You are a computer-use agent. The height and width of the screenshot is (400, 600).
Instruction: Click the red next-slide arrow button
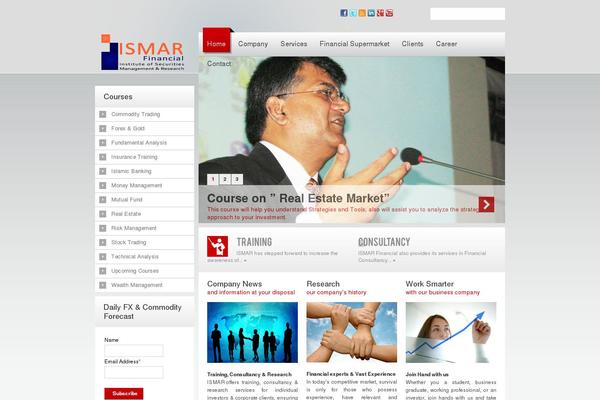click(x=486, y=204)
